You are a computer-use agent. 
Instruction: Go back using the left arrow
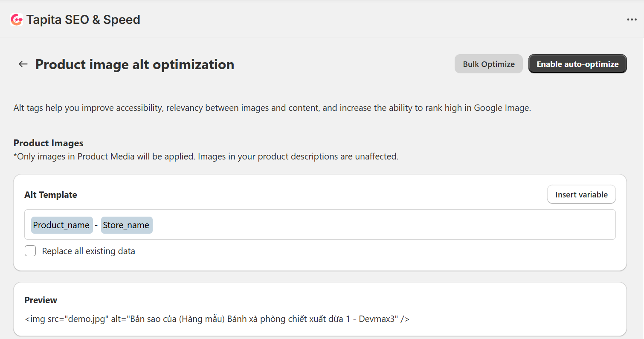point(23,64)
